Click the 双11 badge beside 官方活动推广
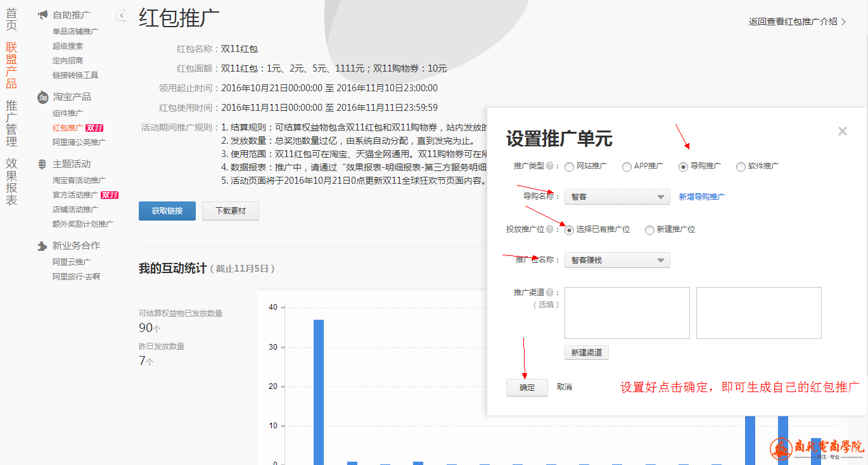Screen dimensions: 868x465 (x=110, y=194)
